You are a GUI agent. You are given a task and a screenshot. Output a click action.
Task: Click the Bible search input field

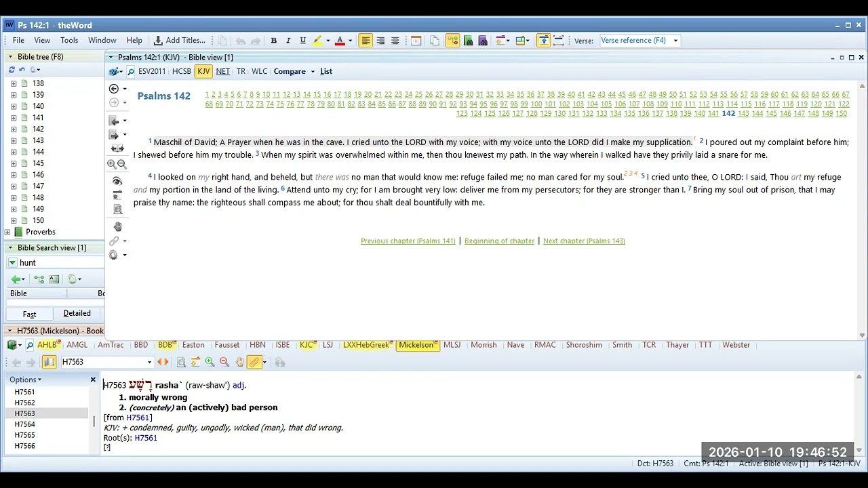pyautogui.click(x=60, y=263)
